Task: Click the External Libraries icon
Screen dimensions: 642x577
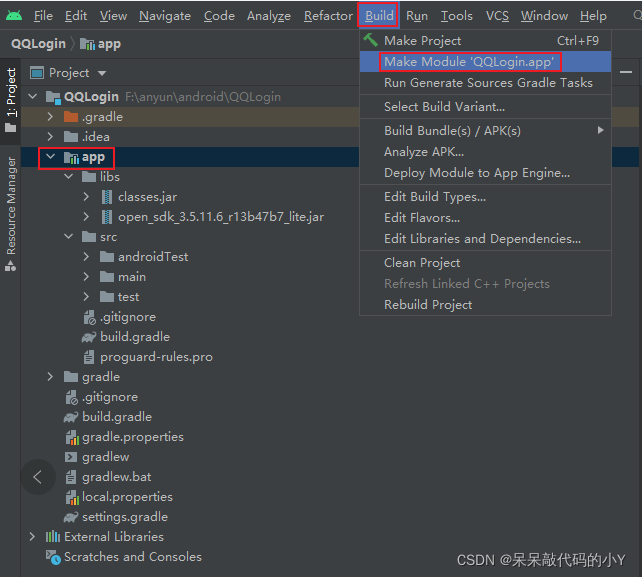Action: 53,537
